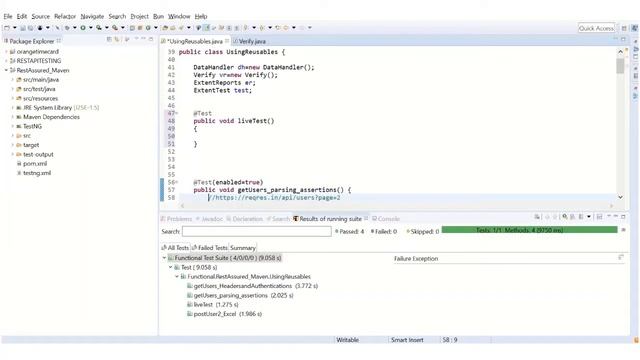The height and width of the screenshot is (360, 640).
Task: Open the Declaration tab
Action: click(244, 219)
